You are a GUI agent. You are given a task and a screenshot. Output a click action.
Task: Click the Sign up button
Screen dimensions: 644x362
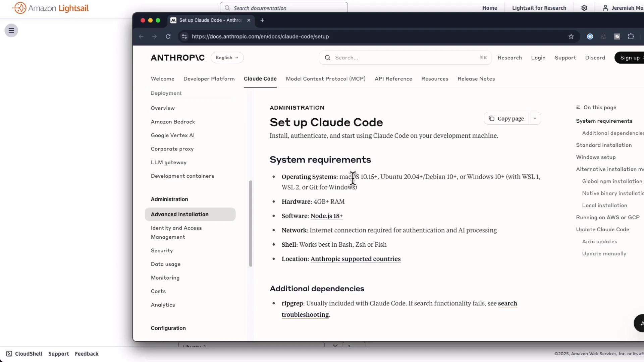tap(630, 57)
